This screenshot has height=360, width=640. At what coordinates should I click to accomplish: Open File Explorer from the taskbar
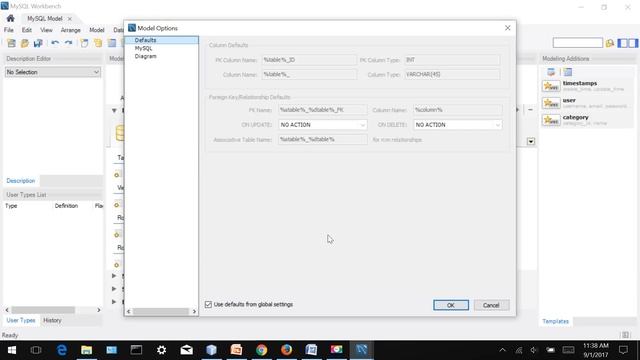(87, 350)
